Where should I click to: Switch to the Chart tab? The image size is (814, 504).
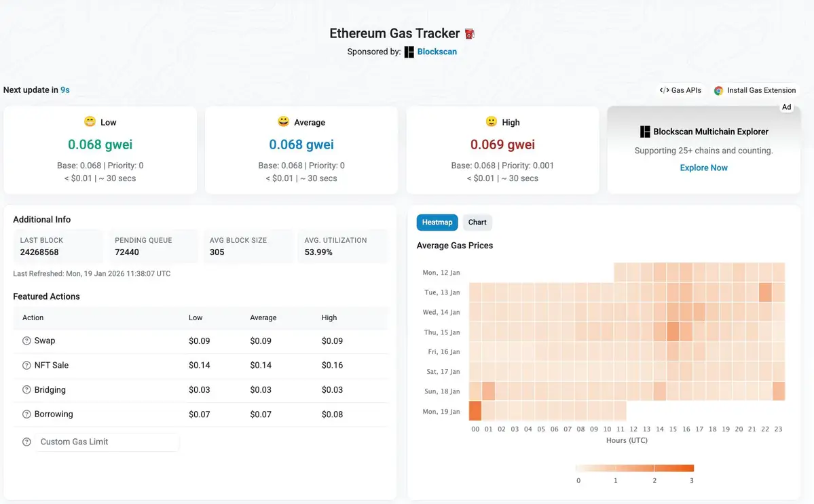pyautogui.click(x=477, y=222)
